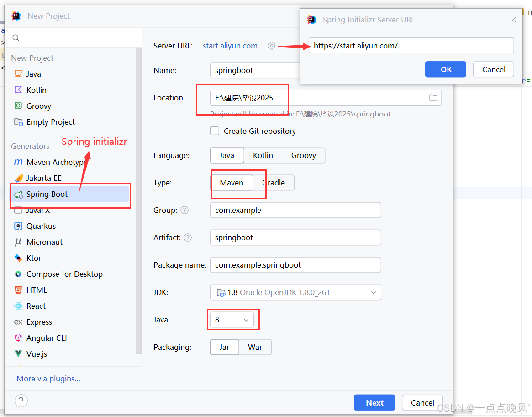
Task: Select Spring Boot generator
Action: (x=69, y=194)
